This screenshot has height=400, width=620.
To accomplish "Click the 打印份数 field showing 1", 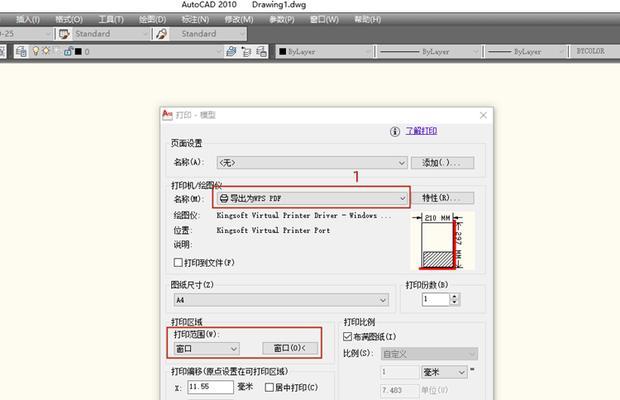I will point(435,299).
